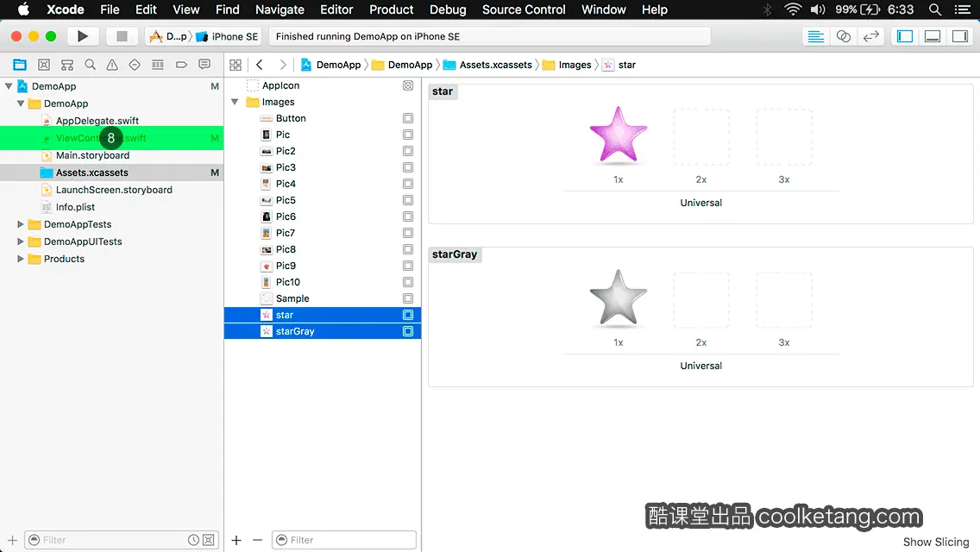Collapse the DemoApp project root

[x=9, y=86]
